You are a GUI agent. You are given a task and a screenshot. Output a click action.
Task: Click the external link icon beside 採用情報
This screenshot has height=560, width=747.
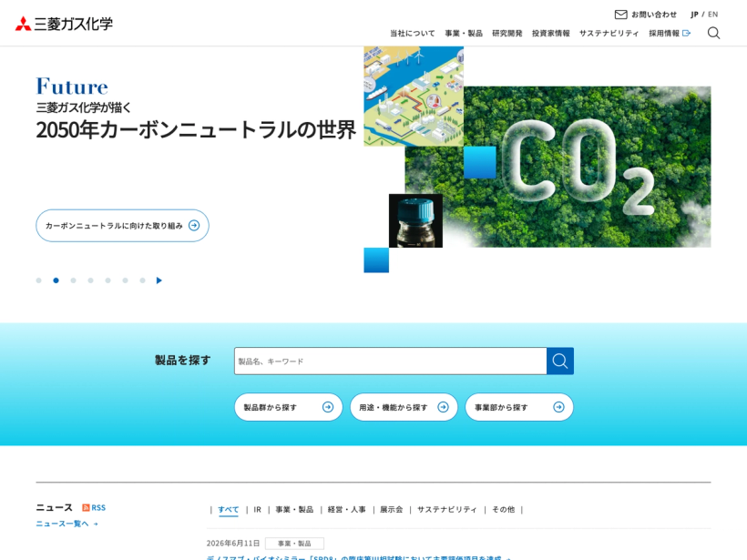tap(687, 34)
